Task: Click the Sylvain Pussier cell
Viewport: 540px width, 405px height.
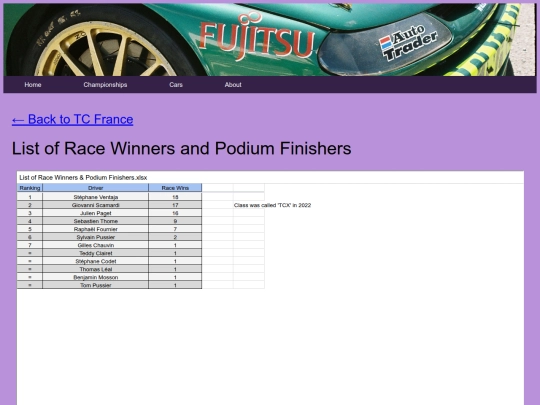Action: click(96, 237)
